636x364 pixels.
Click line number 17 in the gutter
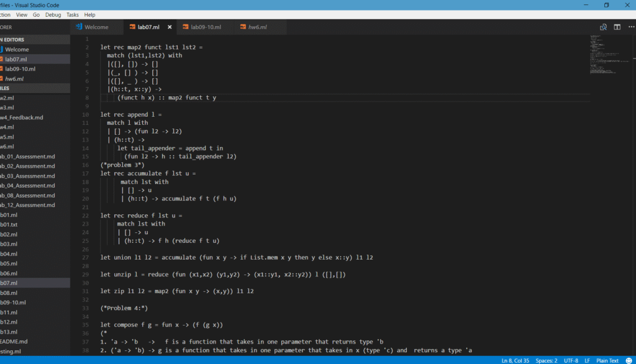coord(85,173)
